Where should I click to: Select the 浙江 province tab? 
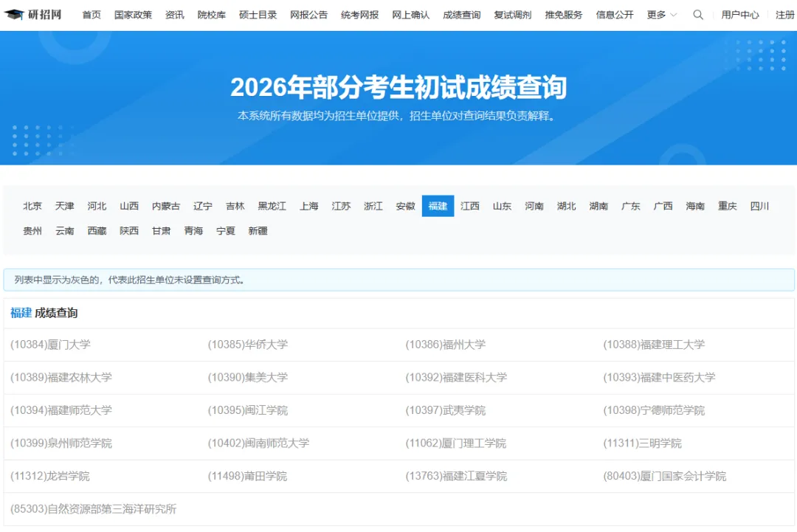(373, 206)
